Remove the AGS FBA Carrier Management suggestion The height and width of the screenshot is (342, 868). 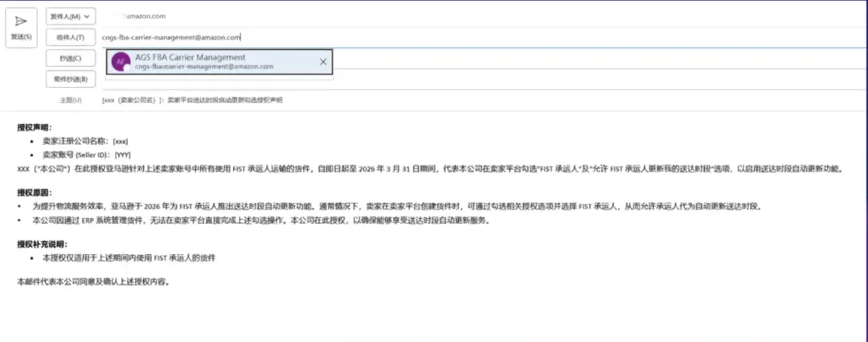pos(323,61)
